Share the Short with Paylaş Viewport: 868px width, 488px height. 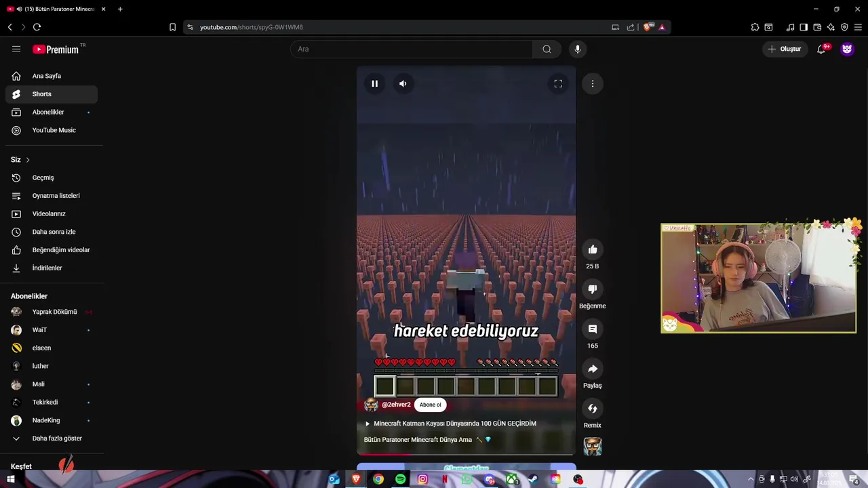[x=593, y=369]
